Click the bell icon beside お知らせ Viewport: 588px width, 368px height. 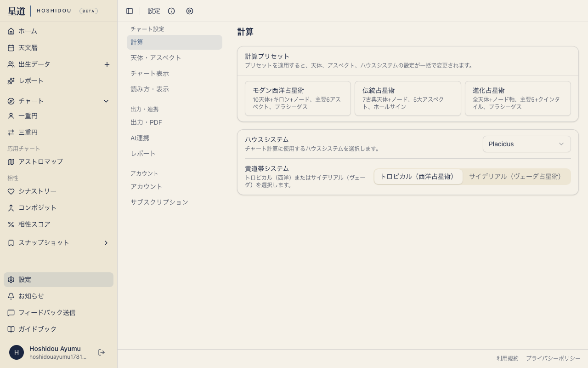pyautogui.click(x=11, y=296)
